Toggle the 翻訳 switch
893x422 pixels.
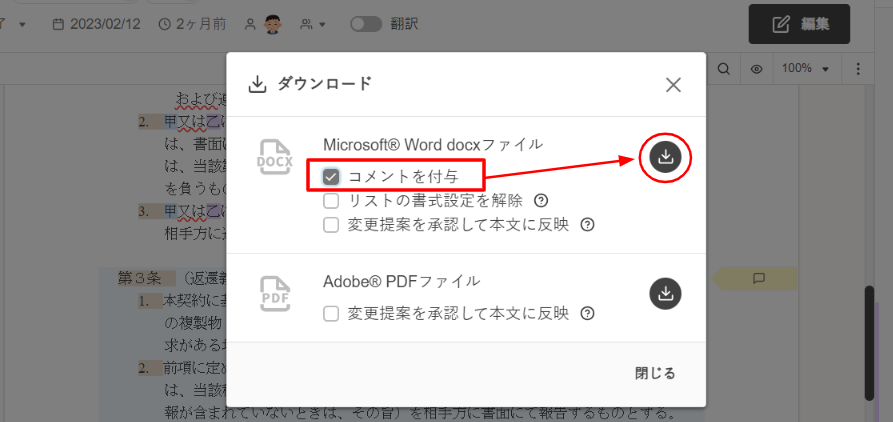click(x=365, y=24)
